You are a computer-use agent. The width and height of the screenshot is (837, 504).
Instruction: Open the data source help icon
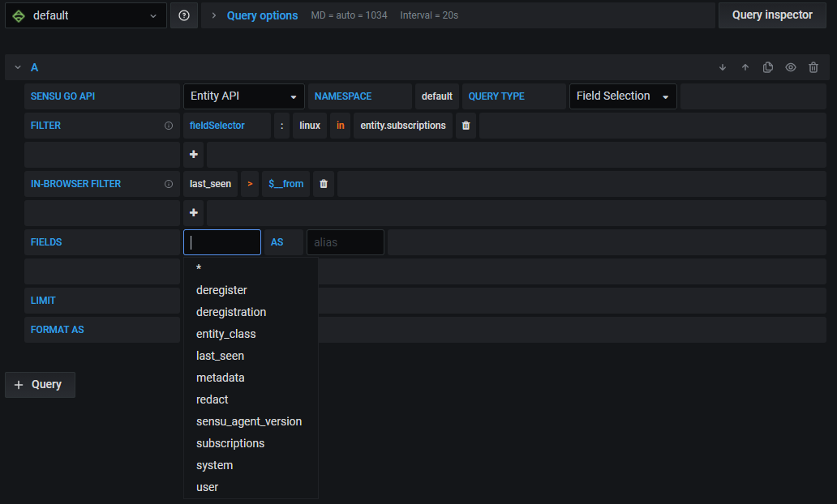(x=184, y=15)
